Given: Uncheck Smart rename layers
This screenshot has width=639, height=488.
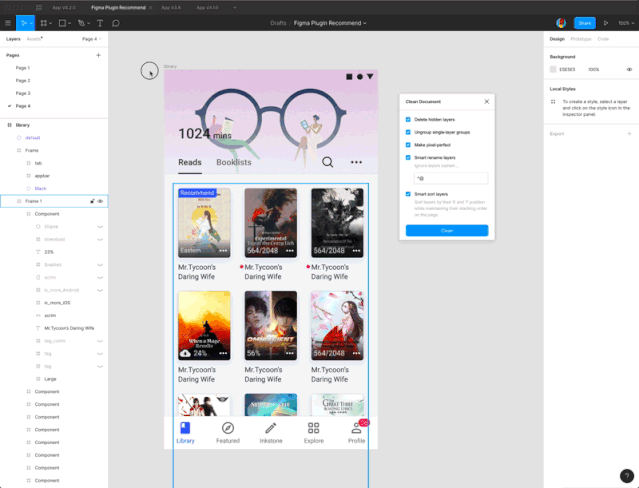Looking at the screenshot, I should [x=408, y=157].
